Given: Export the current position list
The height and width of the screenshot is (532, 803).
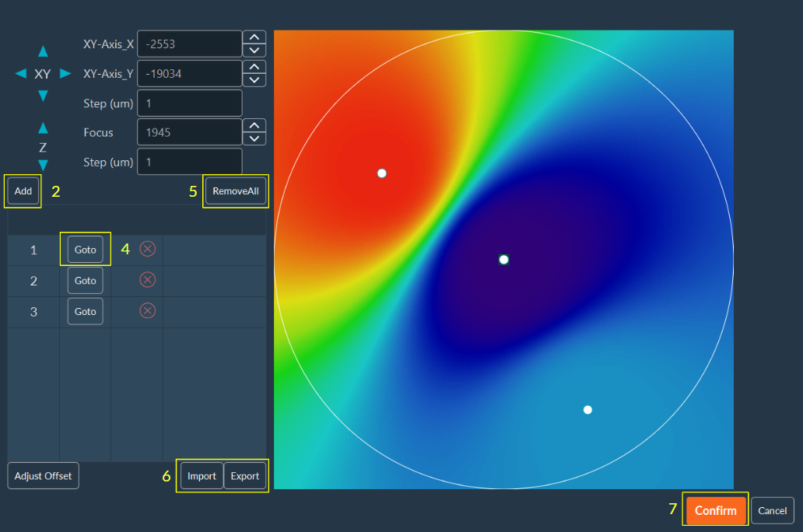Looking at the screenshot, I should click(244, 475).
